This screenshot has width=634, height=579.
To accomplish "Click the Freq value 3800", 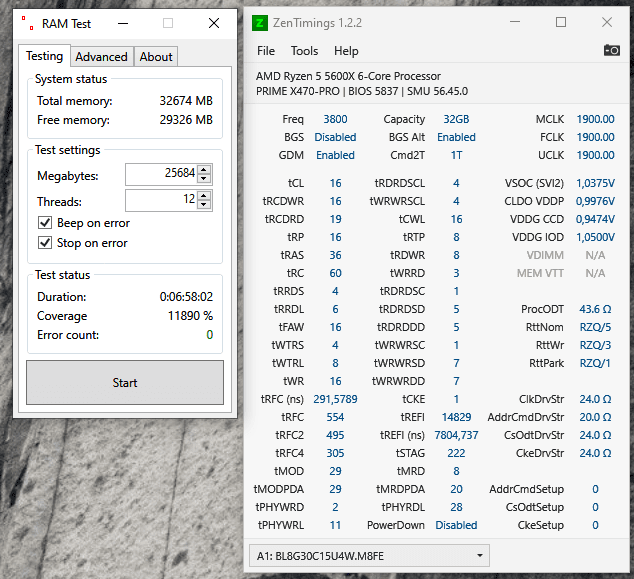I will click(335, 119).
